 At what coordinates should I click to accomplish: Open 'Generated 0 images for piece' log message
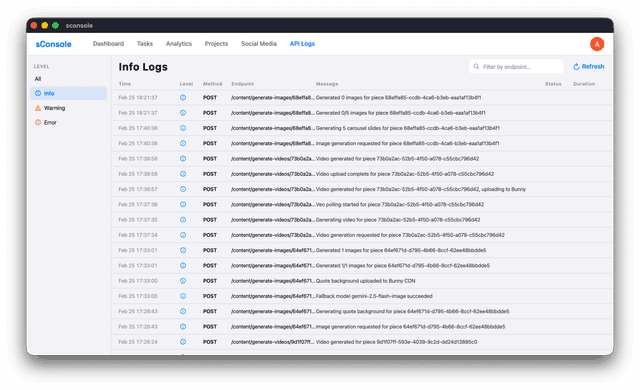click(398, 98)
